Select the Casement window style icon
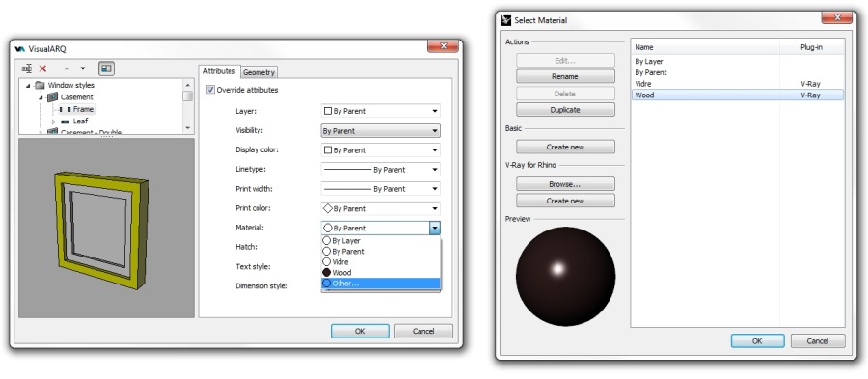868x379 pixels. pyautogui.click(x=52, y=96)
